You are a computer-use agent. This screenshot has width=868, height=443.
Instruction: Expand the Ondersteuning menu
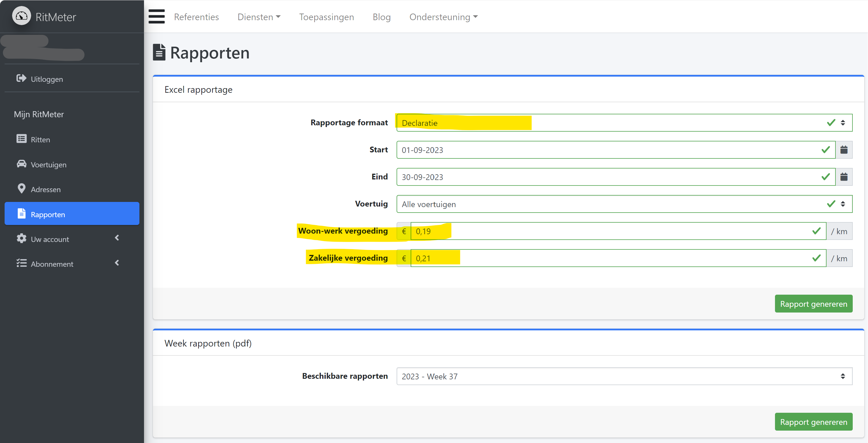click(x=444, y=17)
